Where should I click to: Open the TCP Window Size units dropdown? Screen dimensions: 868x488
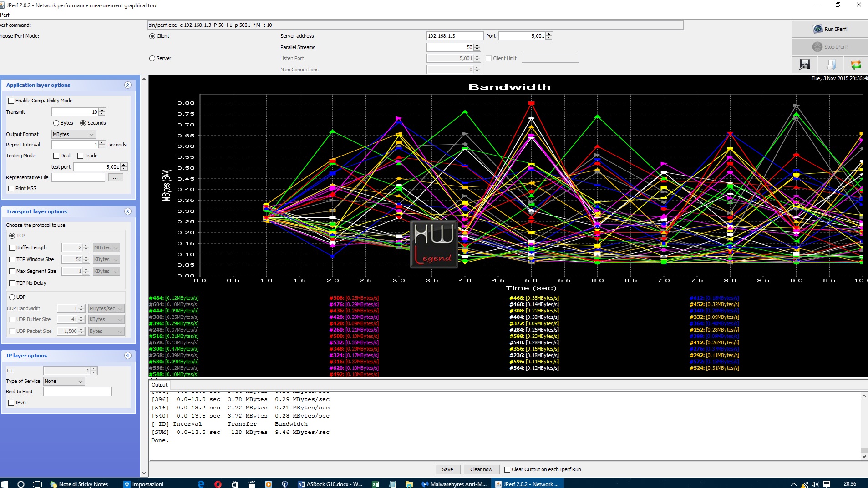coord(106,259)
